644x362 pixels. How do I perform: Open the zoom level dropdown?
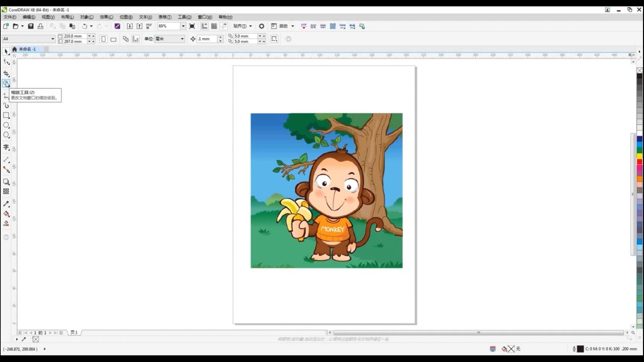[x=183, y=26]
